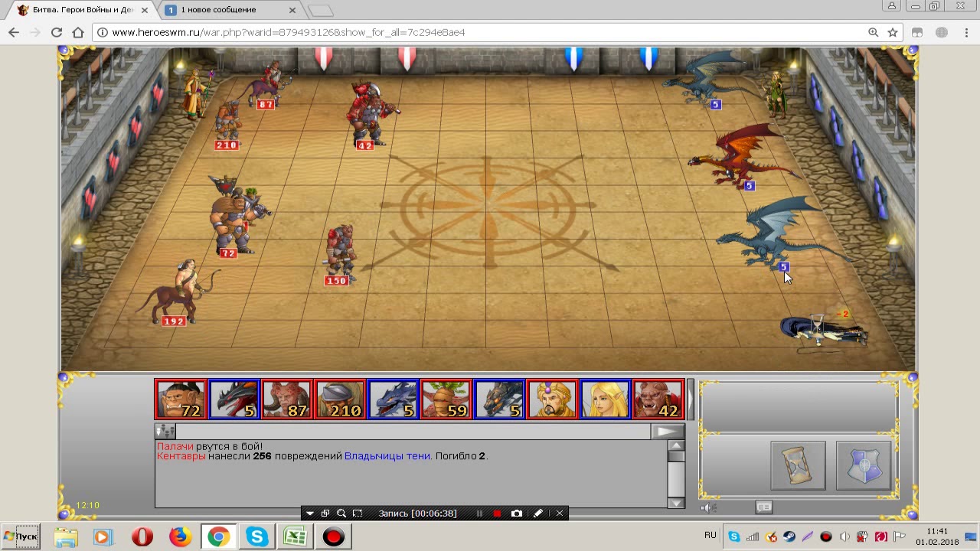This screenshot has height=551, width=980.
Task: Click 'Владычицы тени' name in battle log
Action: [387, 456]
